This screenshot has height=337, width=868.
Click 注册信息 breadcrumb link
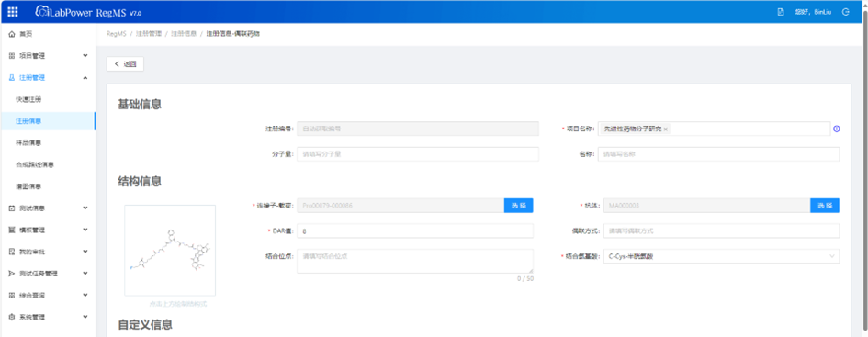(x=183, y=34)
